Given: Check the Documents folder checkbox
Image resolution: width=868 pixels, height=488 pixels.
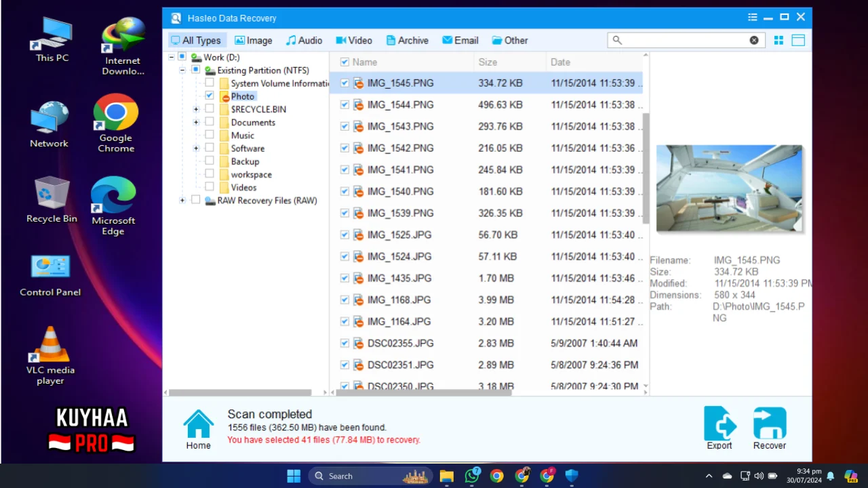Looking at the screenshot, I should click(210, 122).
